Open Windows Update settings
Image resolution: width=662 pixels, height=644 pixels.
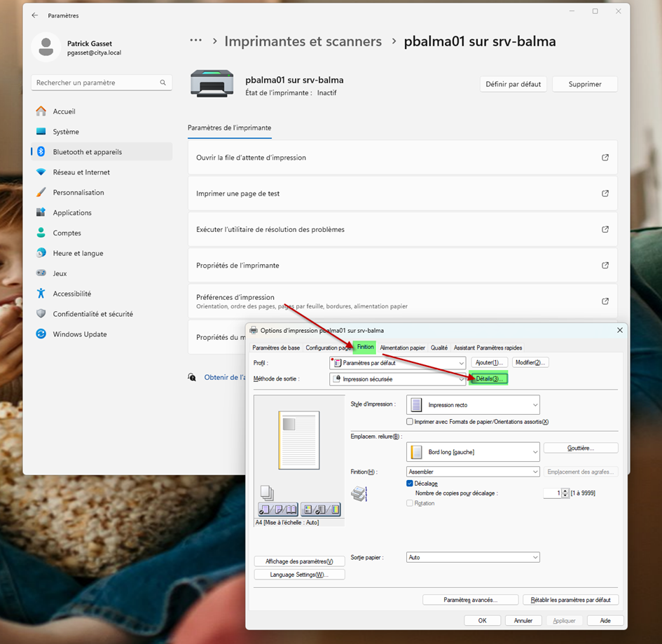point(79,334)
